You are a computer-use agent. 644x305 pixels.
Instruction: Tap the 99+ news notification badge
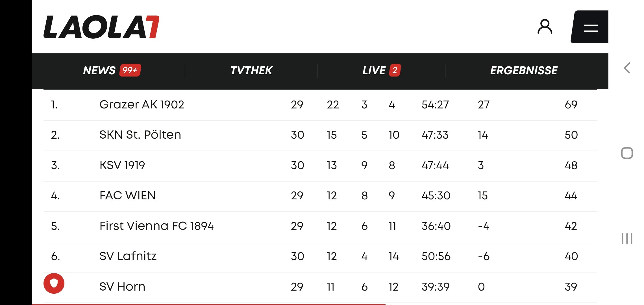point(130,70)
